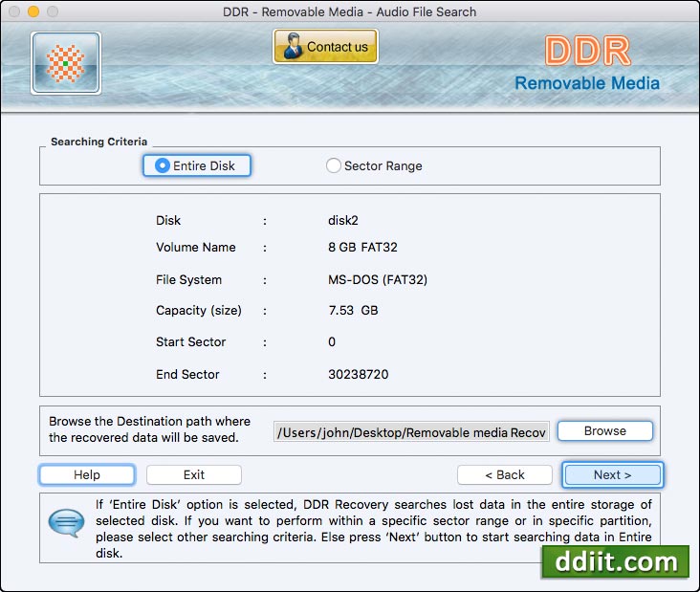This screenshot has width=700, height=592.
Task: Click the DDR orange pattern logo icon
Action: coord(66,63)
